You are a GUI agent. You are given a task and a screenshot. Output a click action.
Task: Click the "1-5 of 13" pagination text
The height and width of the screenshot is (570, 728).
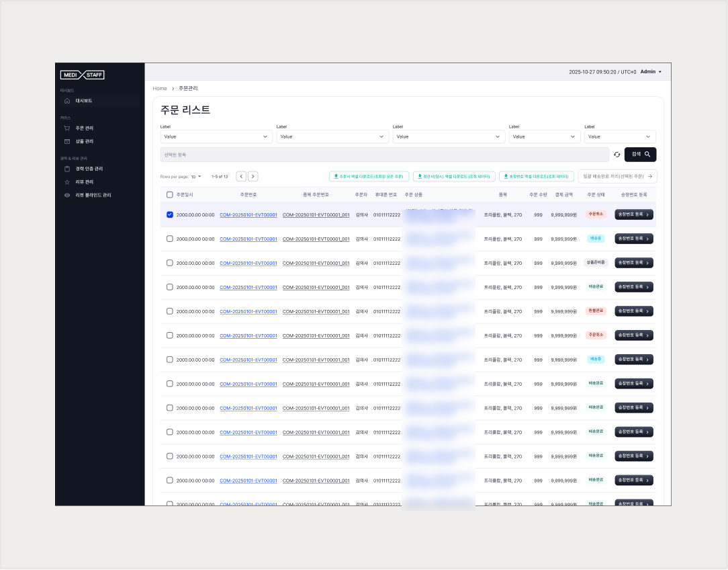[x=220, y=177]
